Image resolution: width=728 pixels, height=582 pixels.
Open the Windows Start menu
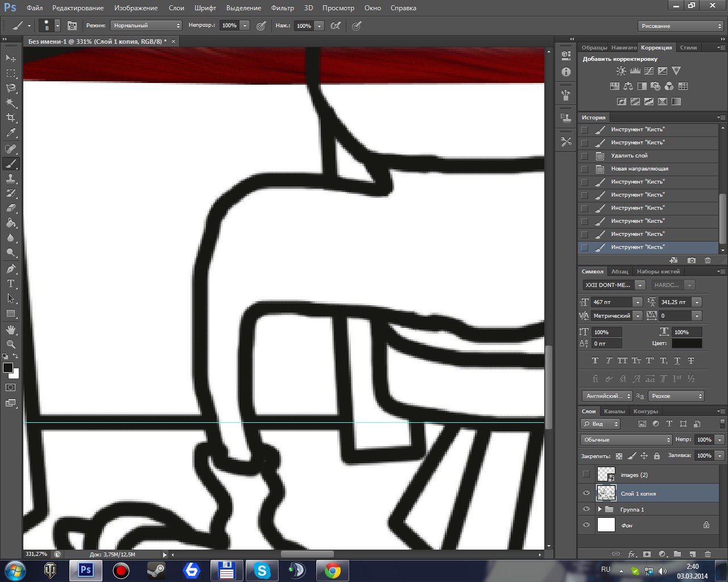pyautogui.click(x=15, y=570)
